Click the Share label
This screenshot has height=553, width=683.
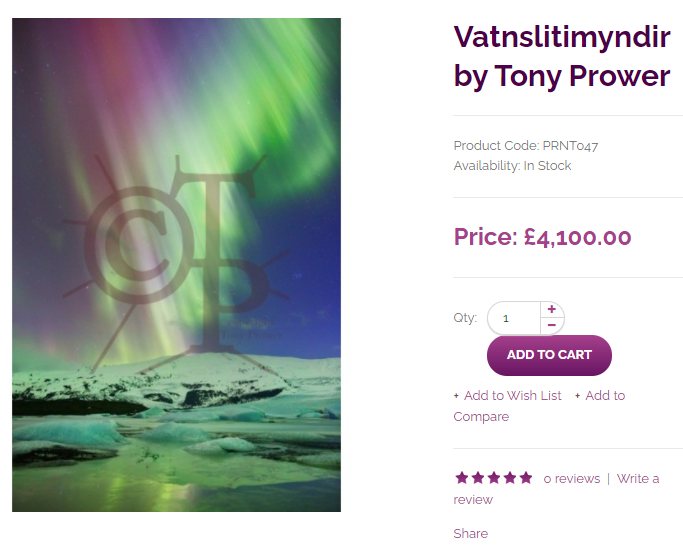(470, 533)
